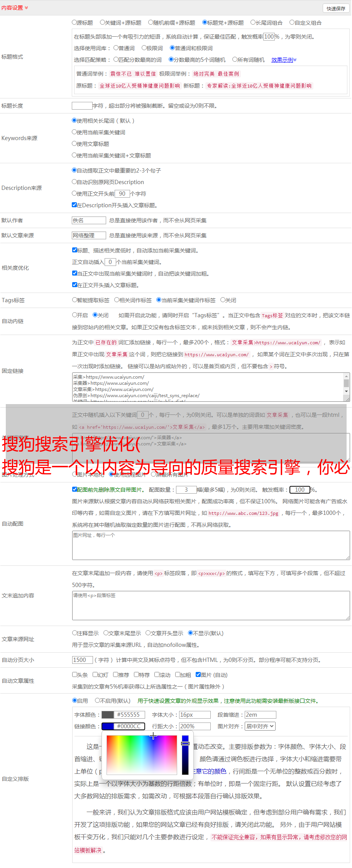Click the default source 网络整理 field
The height and width of the screenshot is (868, 352).
(x=89, y=235)
